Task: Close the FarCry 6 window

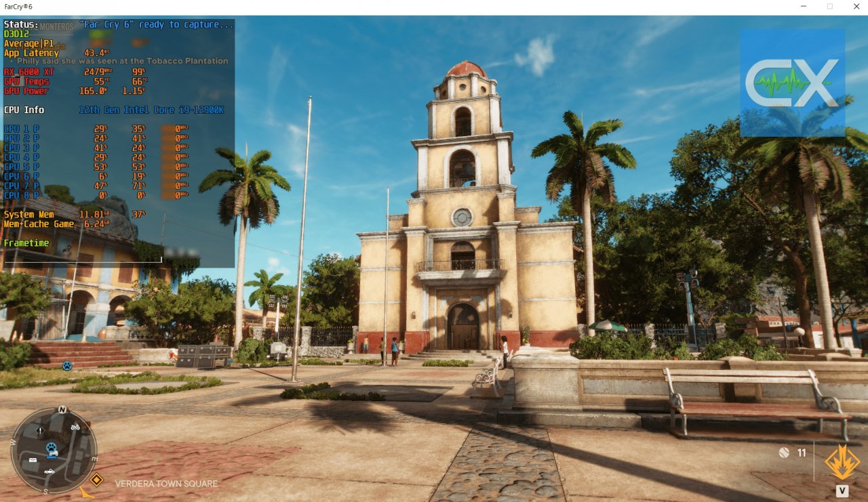Action: pos(856,7)
